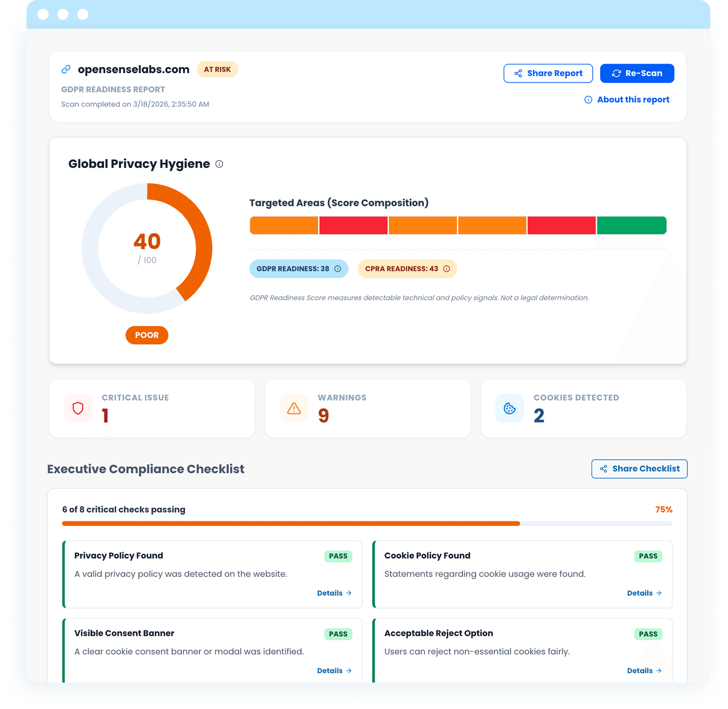Open the Warnings count 9
Image resolution: width=728 pixels, height=709 pixels.
click(x=323, y=415)
